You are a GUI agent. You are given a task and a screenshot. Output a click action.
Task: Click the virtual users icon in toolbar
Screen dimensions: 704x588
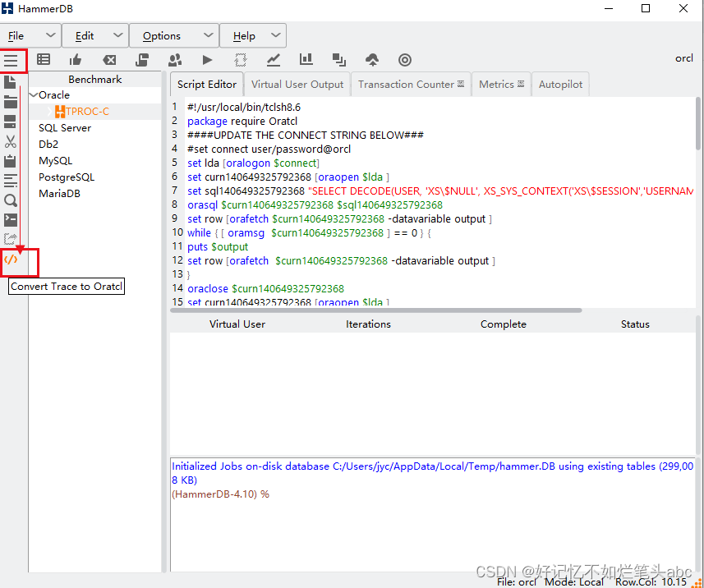[174, 59]
